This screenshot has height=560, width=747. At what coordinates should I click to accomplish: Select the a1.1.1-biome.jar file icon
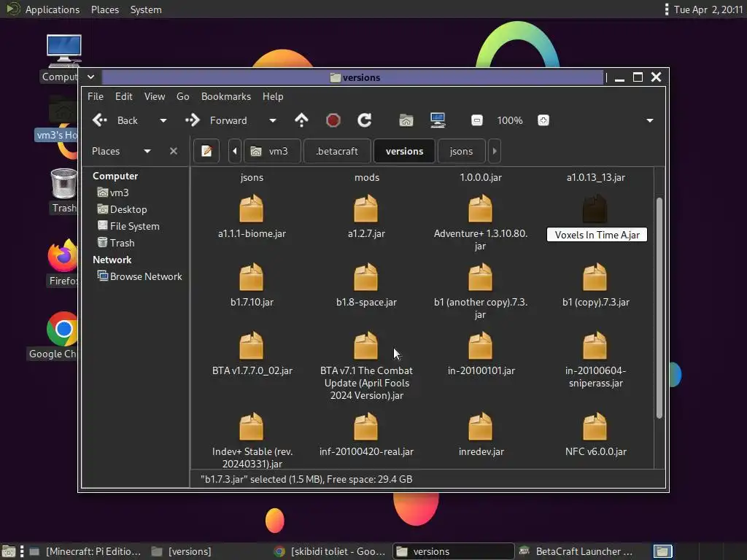251,209
